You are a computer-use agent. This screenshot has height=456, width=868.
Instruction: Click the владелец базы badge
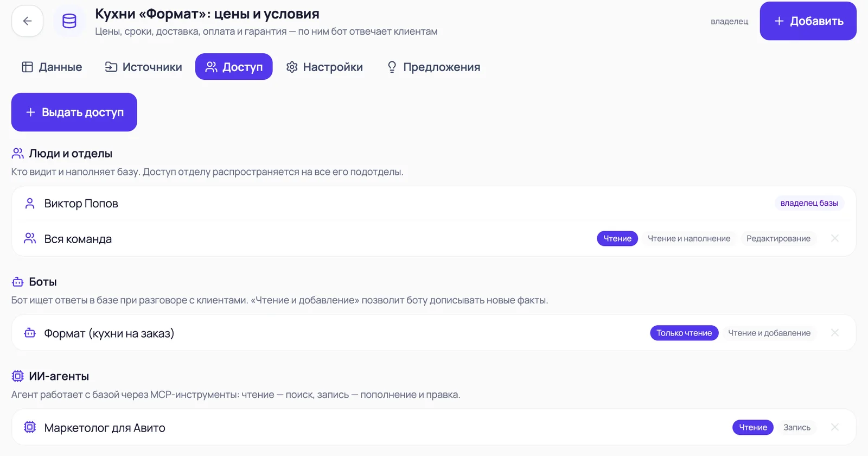point(809,203)
